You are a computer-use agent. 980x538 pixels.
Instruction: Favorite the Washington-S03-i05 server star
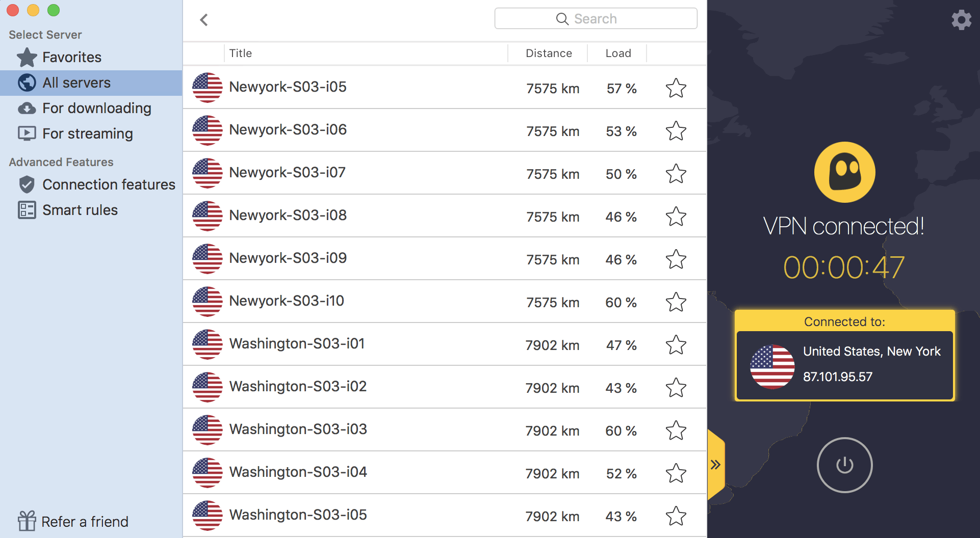coord(676,516)
